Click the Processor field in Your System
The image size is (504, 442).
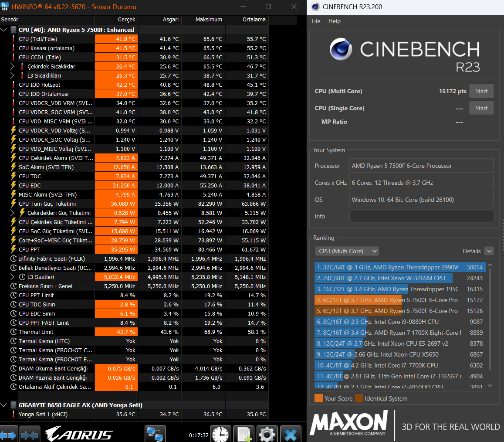coord(421,166)
